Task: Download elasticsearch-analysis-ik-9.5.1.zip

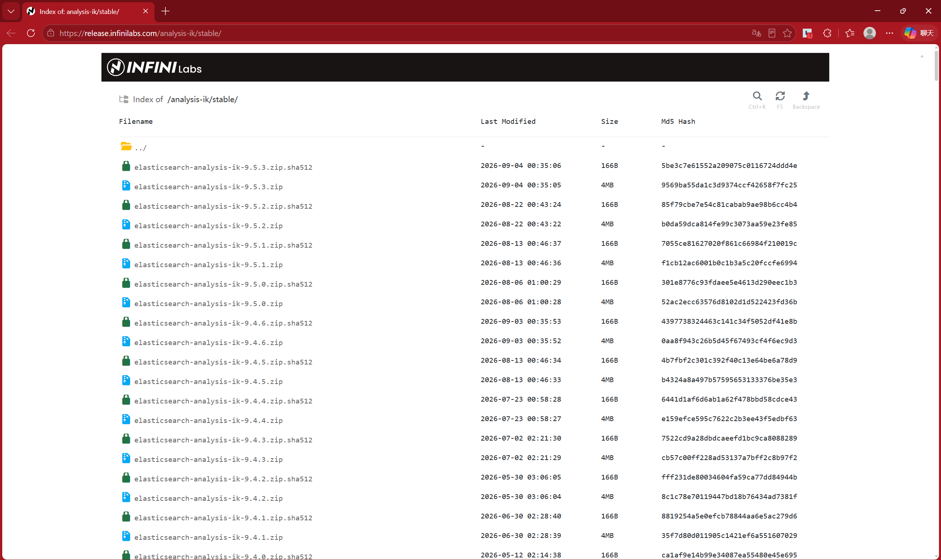Action: (x=208, y=265)
